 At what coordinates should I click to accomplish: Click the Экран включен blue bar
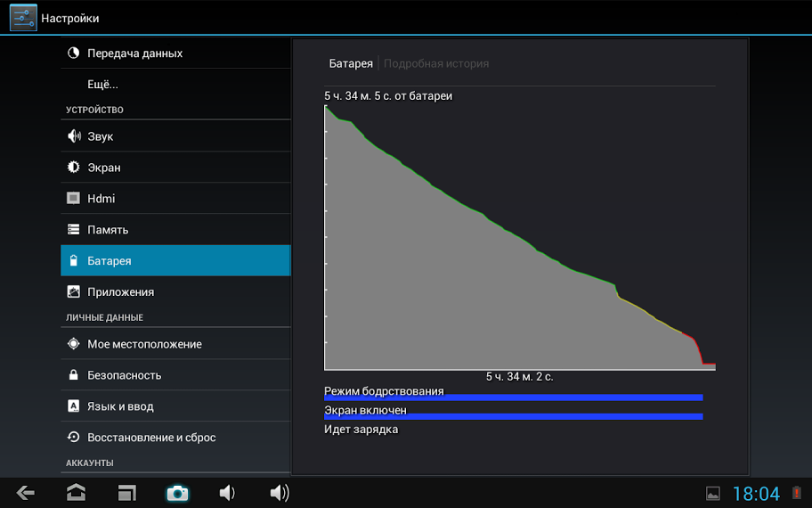click(513, 416)
